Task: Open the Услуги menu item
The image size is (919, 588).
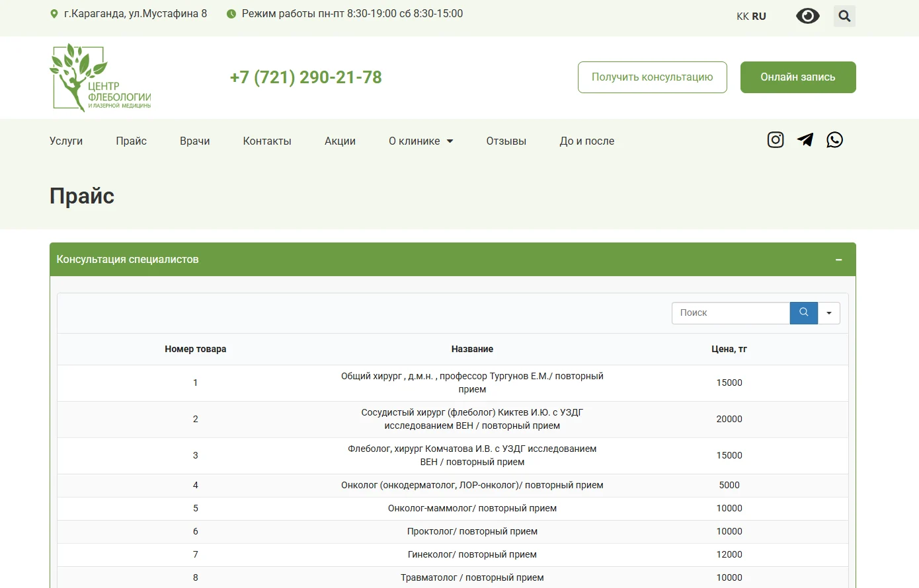Action: tap(66, 141)
